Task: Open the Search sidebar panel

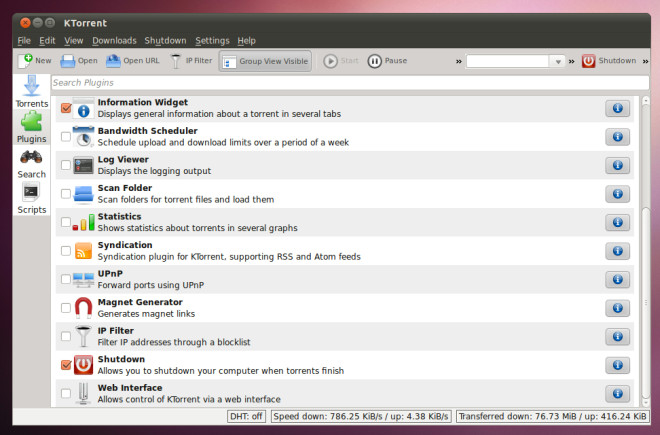Action: click(32, 164)
